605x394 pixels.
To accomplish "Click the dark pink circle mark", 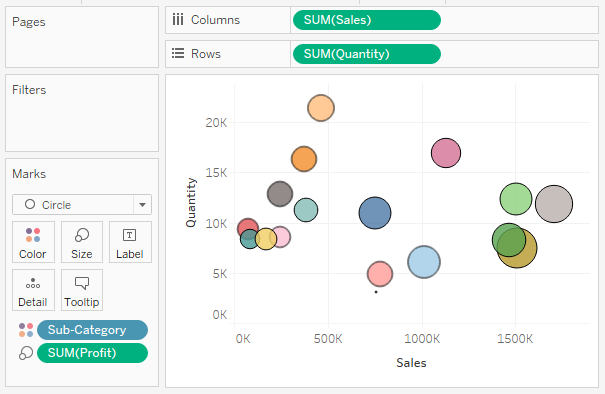I will [x=446, y=153].
